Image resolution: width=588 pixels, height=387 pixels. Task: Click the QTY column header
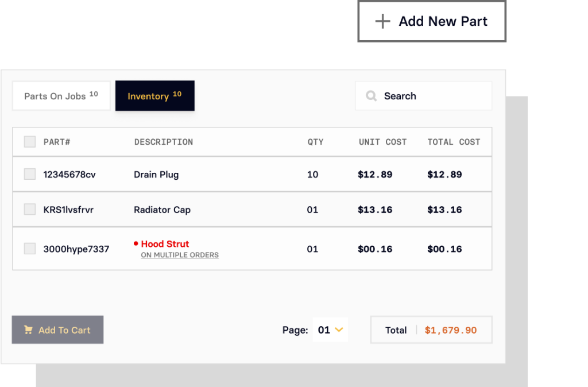point(316,141)
